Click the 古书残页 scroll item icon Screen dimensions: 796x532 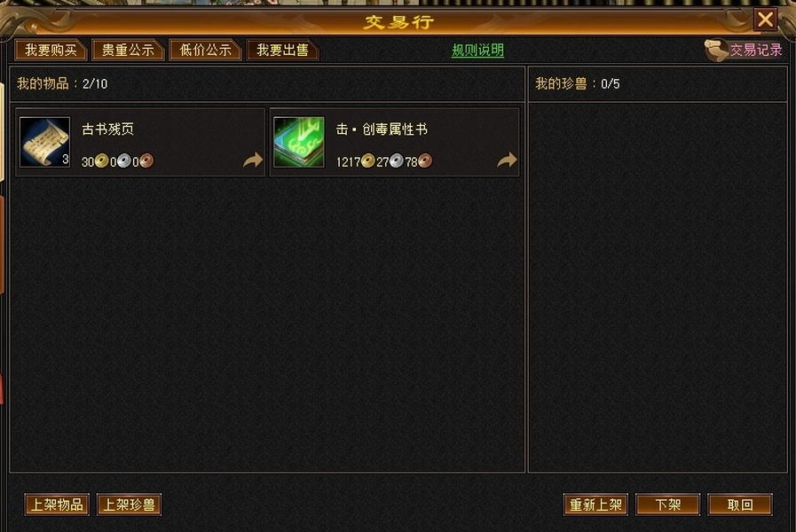[x=44, y=142]
